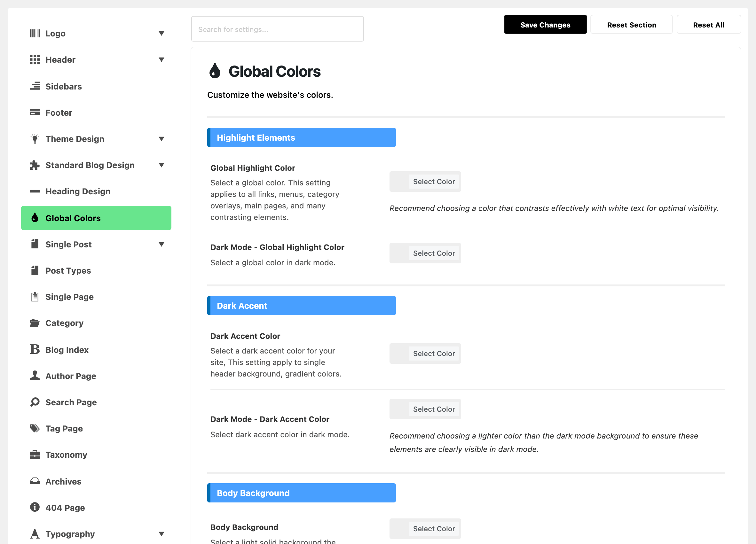This screenshot has height=544, width=756.
Task: Click the 404 Page info icon
Action: [x=35, y=507]
